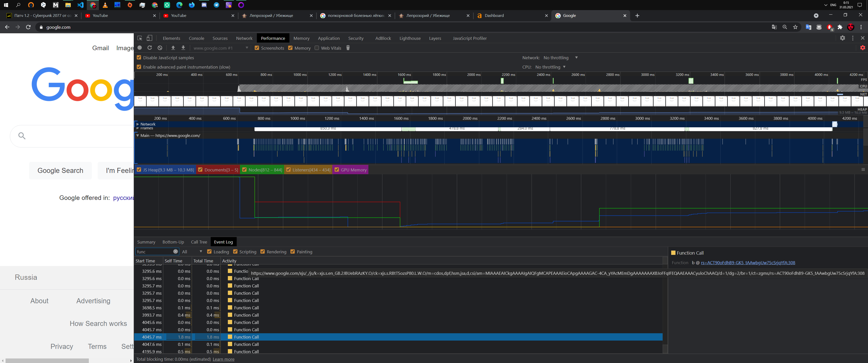This screenshot has width=868, height=363.
Task: Click the Learn more link
Action: 223,359
